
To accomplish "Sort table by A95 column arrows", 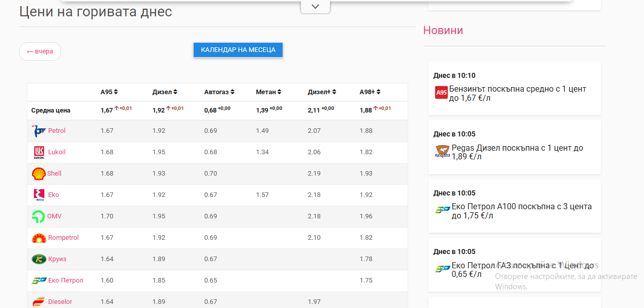I will 116,92.
